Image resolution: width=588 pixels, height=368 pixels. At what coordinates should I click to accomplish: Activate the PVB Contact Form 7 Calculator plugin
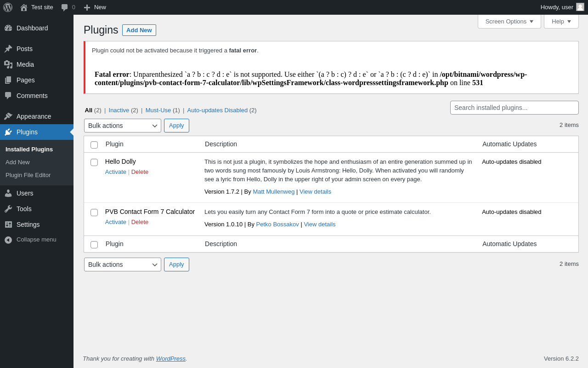pyautogui.click(x=116, y=222)
